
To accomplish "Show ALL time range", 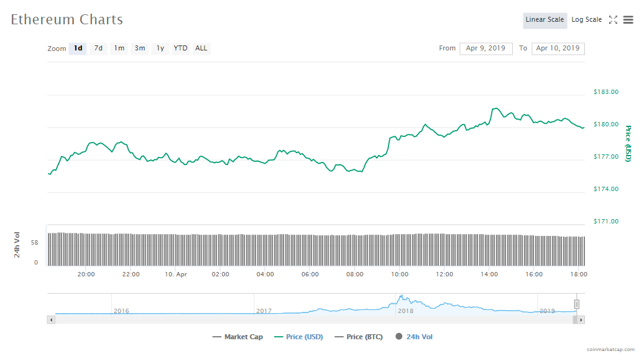I will [201, 49].
